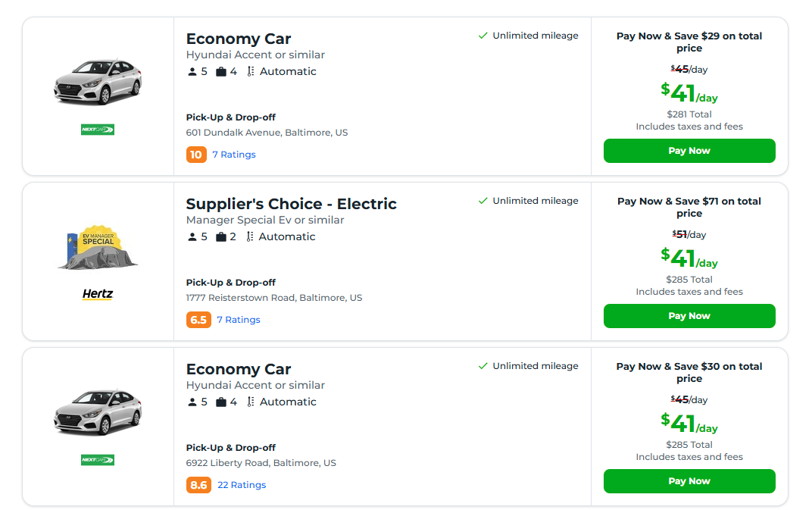812x510 pixels.
Task: Click the Hyundai Accent photo on the first listing
Action: [x=97, y=80]
